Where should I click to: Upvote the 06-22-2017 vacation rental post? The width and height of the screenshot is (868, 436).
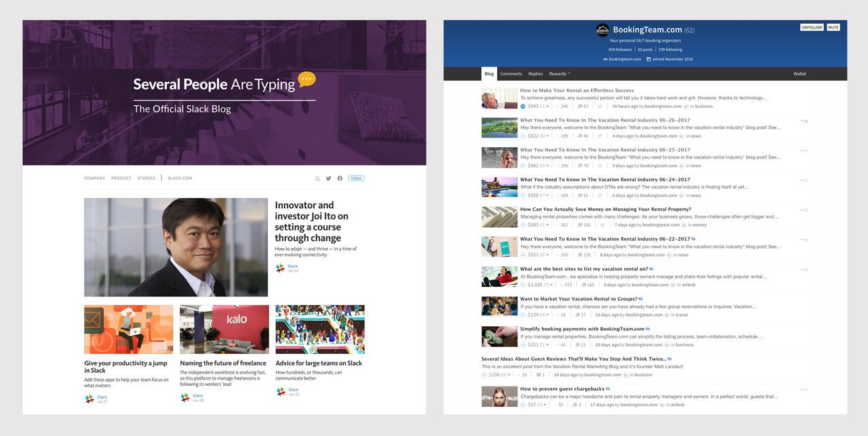(523, 255)
